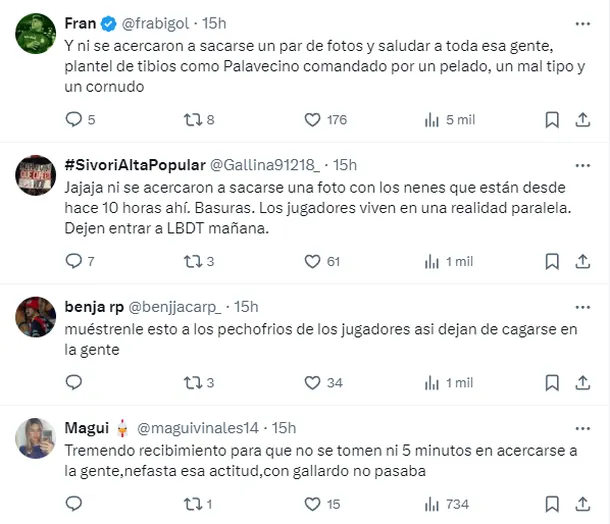Like the tweet by #SivoriAltaPopular
Screen dimensions: 610x524
pos(312,262)
